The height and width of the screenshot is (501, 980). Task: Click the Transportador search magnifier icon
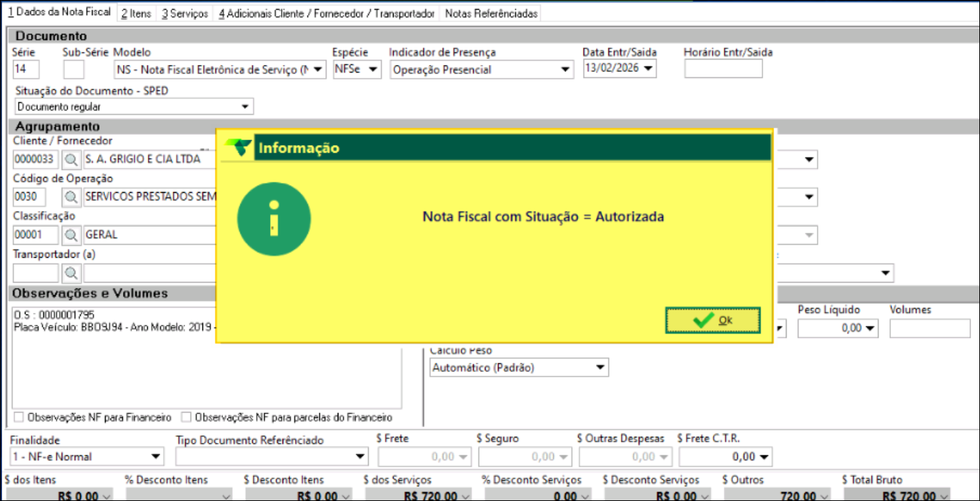click(x=71, y=272)
